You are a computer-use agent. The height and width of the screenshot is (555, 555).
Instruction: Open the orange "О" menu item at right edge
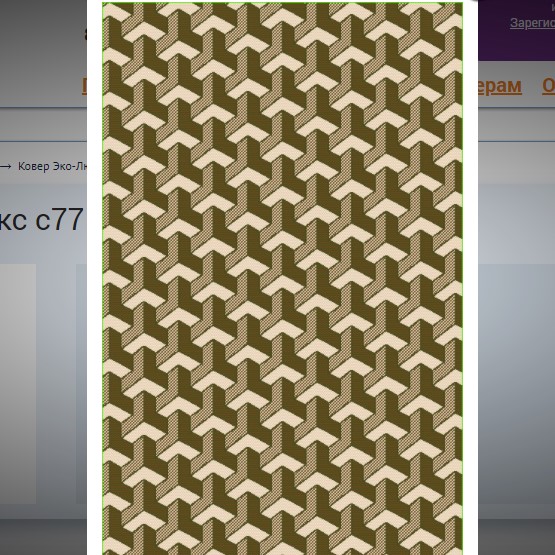(x=549, y=86)
